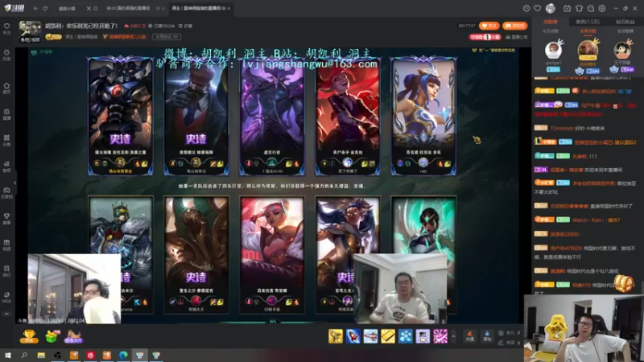Open the Windows taskbar search
The width and height of the screenshot is (644, 362).
24,355
